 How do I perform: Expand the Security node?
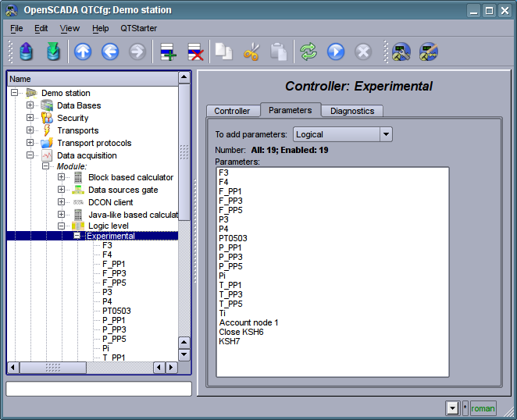click(x=30, y=118)
